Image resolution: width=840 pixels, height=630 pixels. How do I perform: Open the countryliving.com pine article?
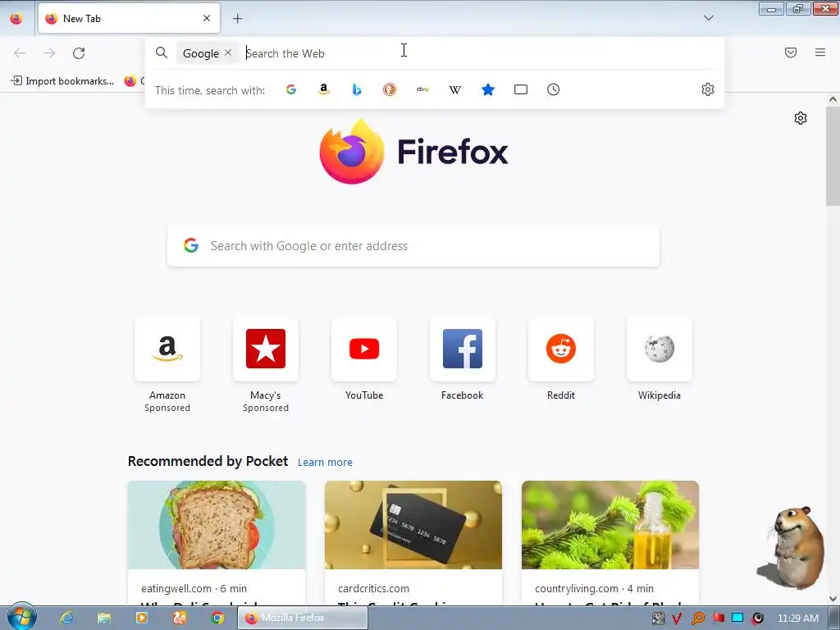click(610, 543)
